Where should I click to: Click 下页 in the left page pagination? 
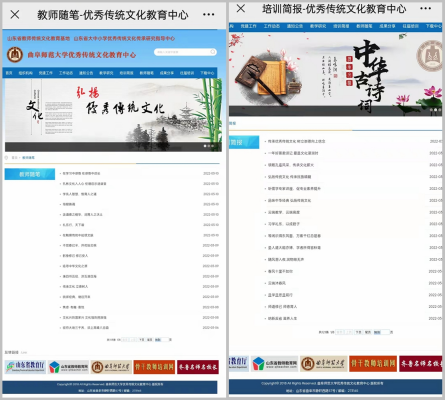pos(142,340)
